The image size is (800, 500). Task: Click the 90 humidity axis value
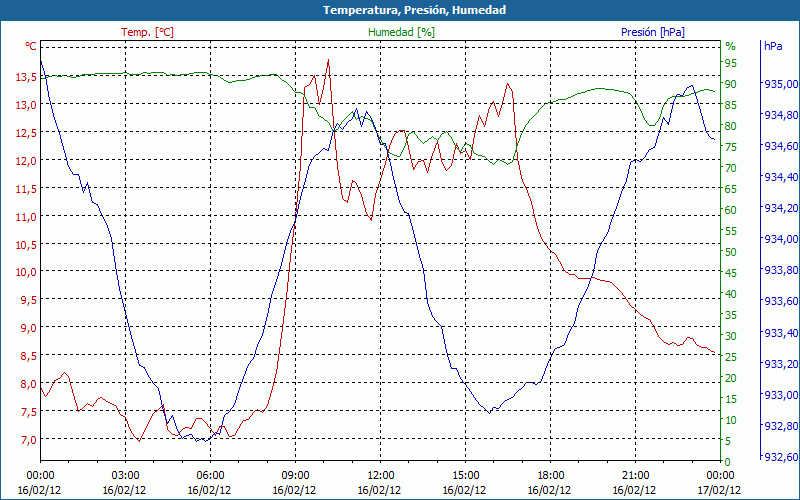731,84
